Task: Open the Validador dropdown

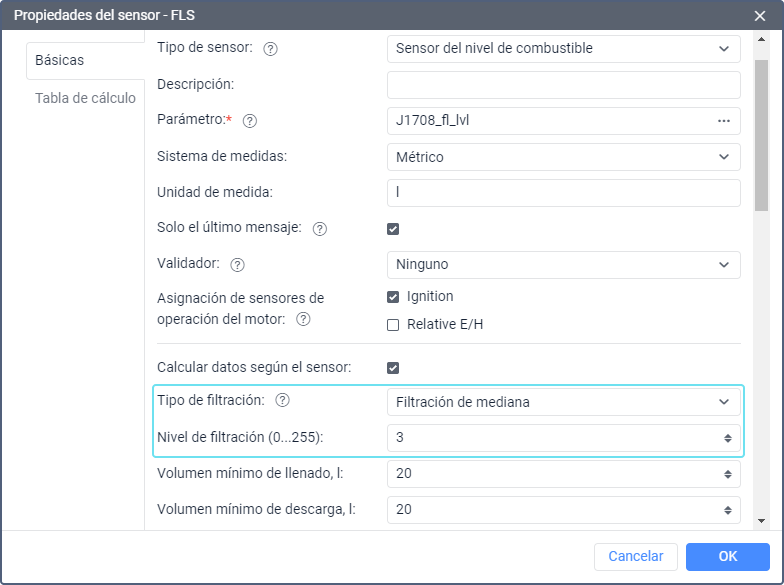Action: pyautogui.click(x=563, y=265)
